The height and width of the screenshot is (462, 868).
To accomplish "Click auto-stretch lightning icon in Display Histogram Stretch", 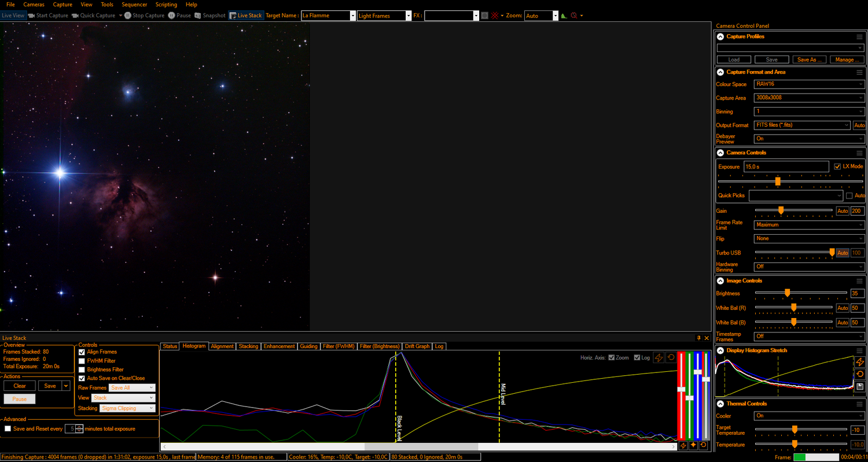I will 860,362.
